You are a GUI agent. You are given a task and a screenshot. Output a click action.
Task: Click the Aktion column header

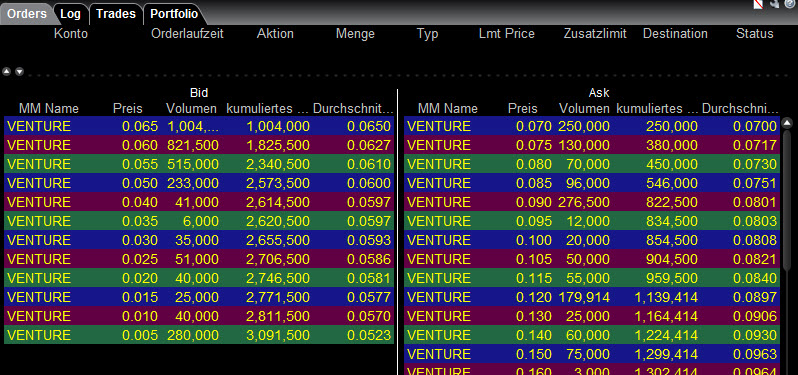275,34
